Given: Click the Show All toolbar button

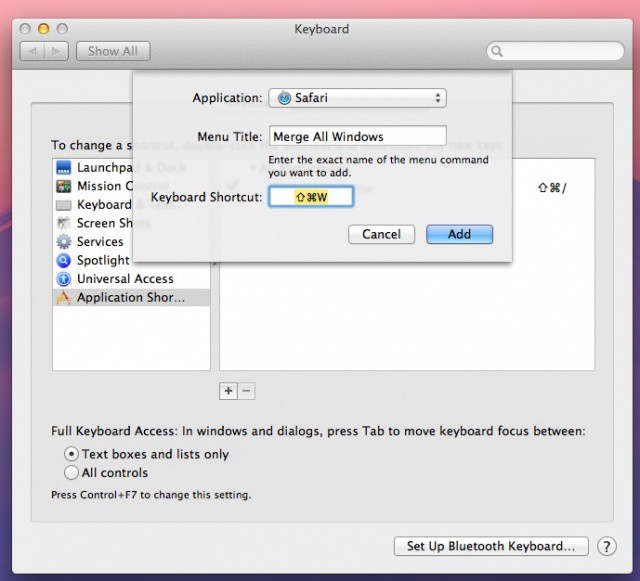Looking at the screenshot, I should click(x=113, y=51).
